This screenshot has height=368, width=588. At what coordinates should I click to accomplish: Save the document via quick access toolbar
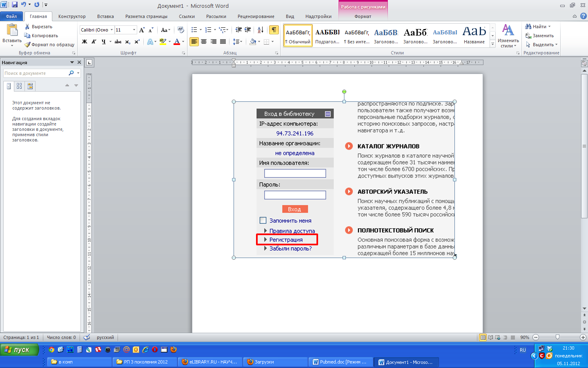[15, 4]
